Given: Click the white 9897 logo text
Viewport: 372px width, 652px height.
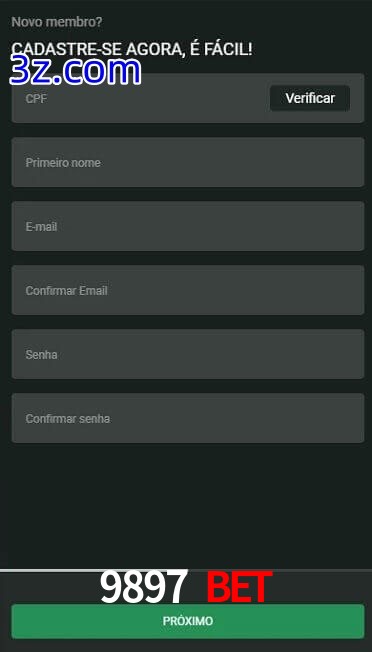Looking at the screenshot, I should point(144,587).
